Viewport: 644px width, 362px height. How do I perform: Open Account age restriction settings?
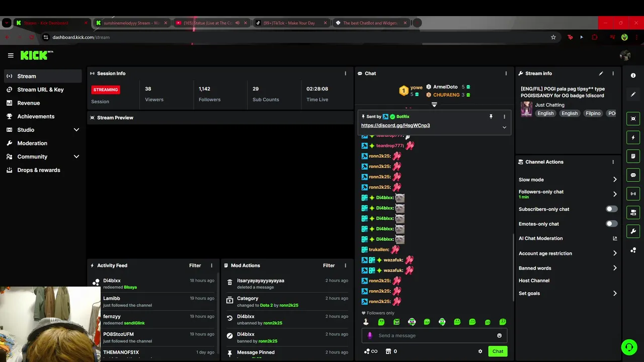pyautogui.click(x=568, y=253)
